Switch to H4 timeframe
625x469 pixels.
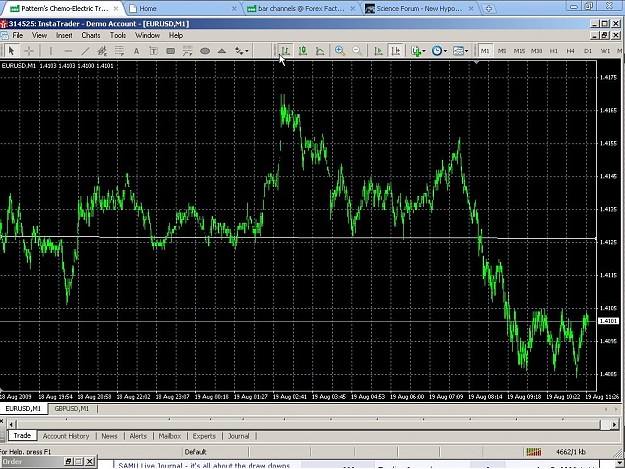pos(571,51)
